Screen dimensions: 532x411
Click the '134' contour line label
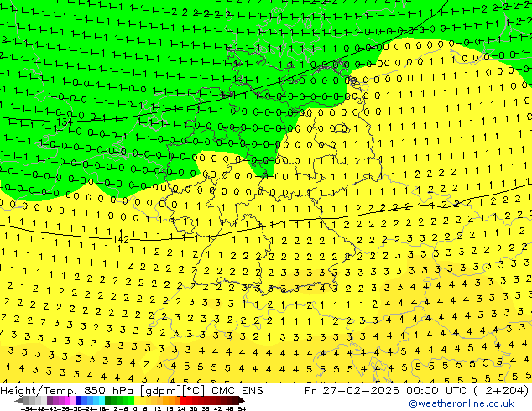[x=65, y=122]
